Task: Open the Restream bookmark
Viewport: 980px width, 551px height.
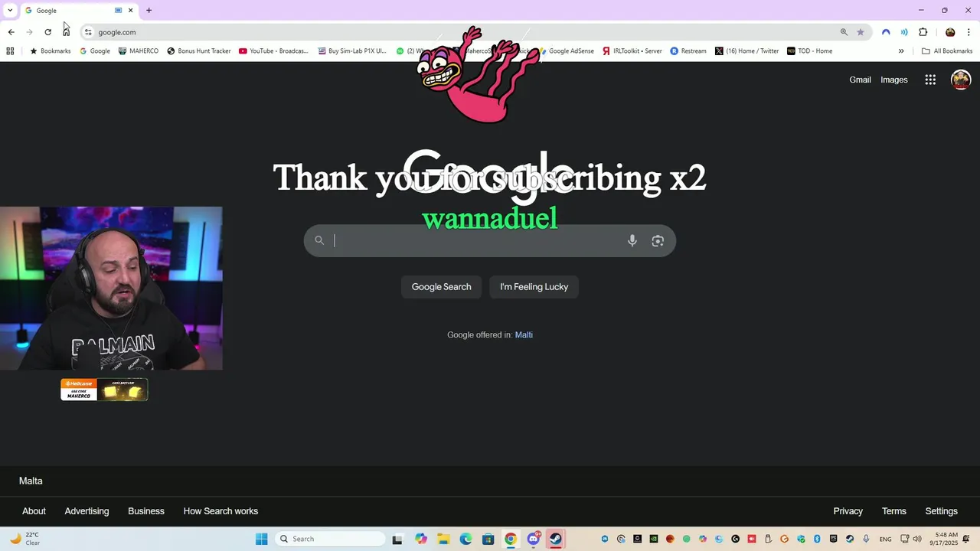Action: click(x=688, y=51)
